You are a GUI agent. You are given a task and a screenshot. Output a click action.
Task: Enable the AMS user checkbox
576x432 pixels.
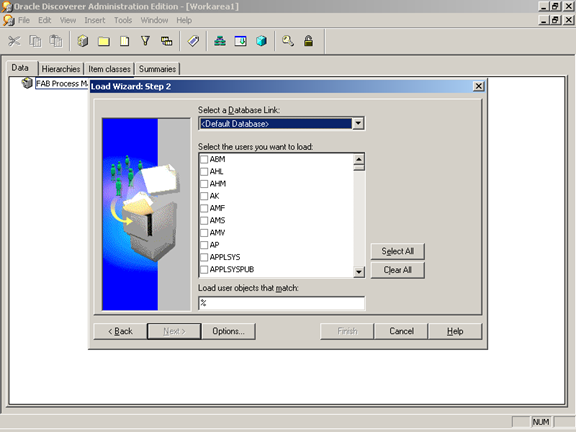pyautogui.click(x=204, y=220)
